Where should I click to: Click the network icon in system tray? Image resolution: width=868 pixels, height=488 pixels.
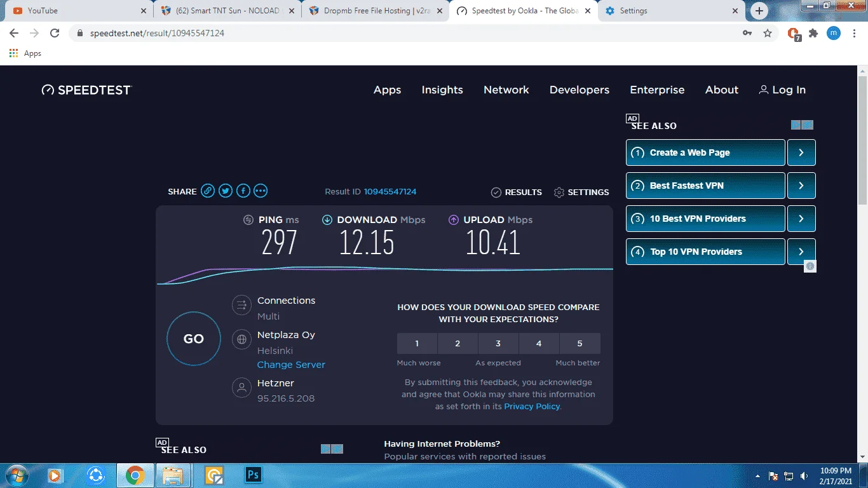pyautogui.click(x=789, y=476)
